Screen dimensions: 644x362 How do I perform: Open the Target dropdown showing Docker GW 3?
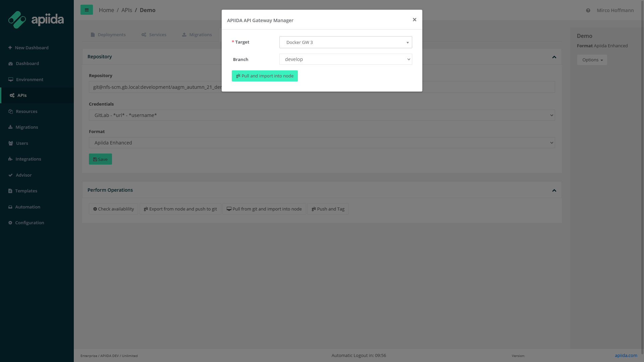pos(345,42)
